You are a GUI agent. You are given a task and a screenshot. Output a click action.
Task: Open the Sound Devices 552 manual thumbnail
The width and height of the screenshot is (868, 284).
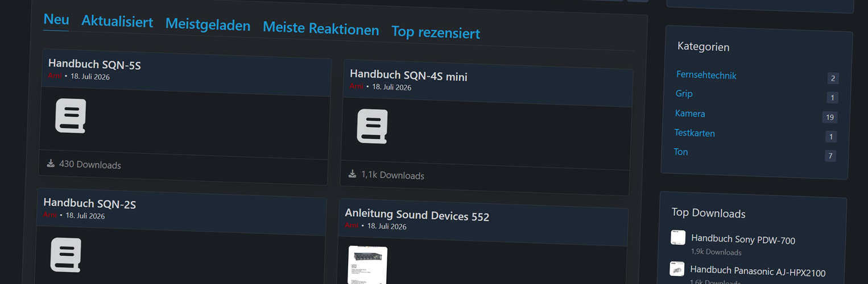pos(367,265)
